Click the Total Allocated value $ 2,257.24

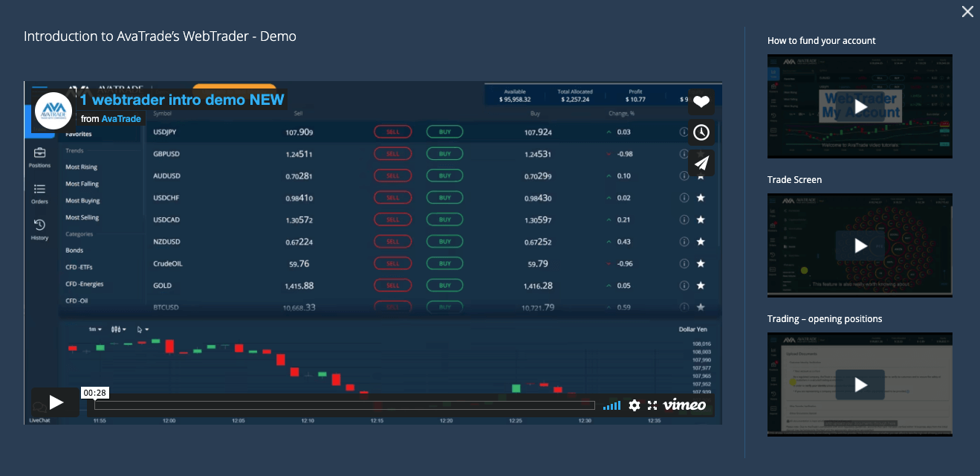tap(574, 99)
